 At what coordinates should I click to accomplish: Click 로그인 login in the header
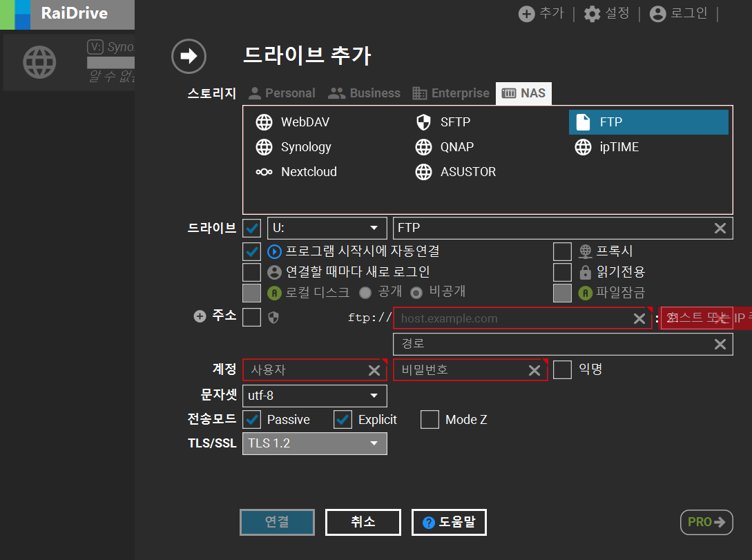tap(679, 13)
